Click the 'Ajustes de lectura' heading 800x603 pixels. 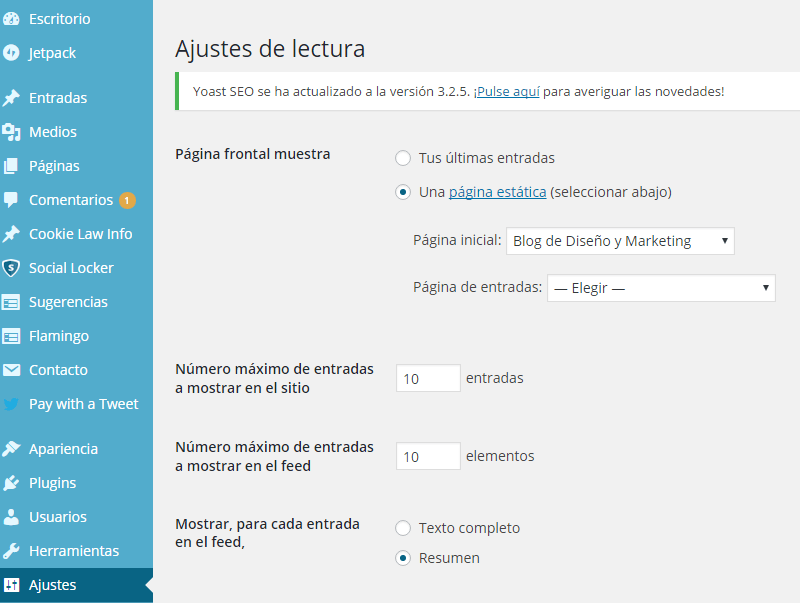[x=270, y=49]
